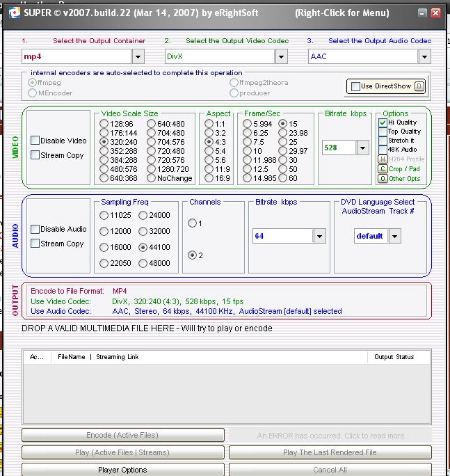Click Encode (Active Files) button

pyautogui.click(x=123, y=435)
